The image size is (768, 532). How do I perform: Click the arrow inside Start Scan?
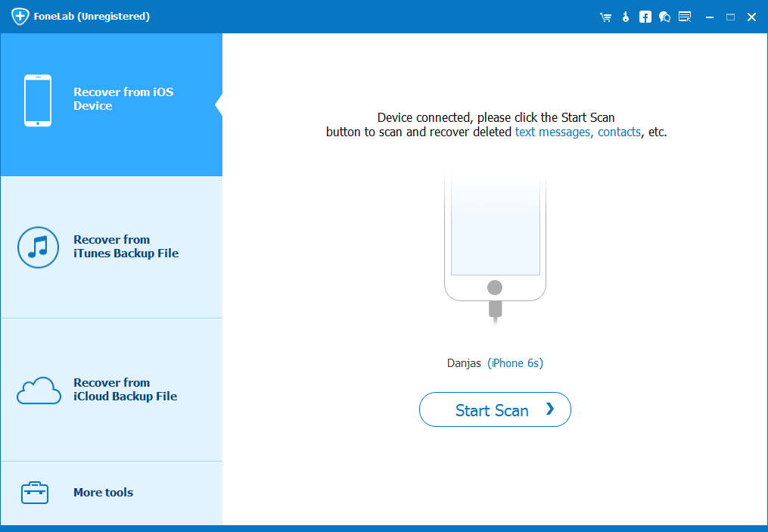[550, 409]
